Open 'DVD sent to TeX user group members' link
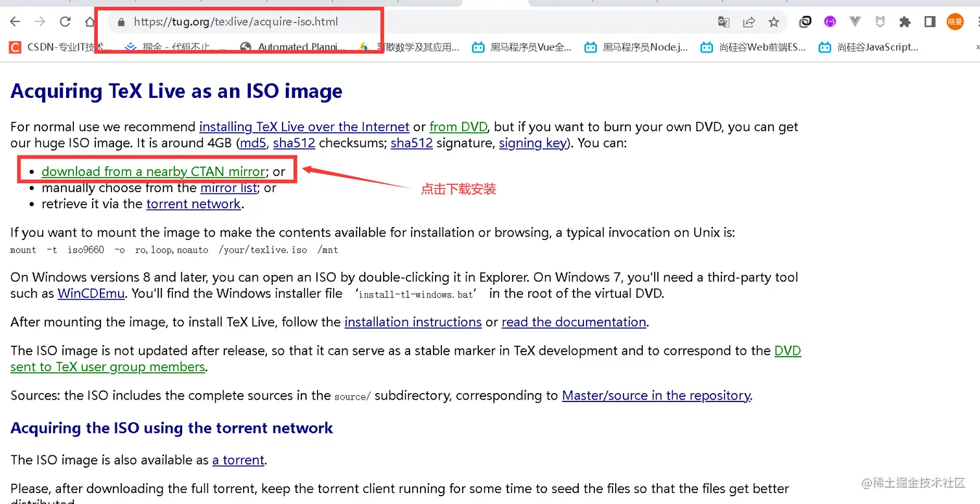The image size is (980, 504). click(108, 367)
